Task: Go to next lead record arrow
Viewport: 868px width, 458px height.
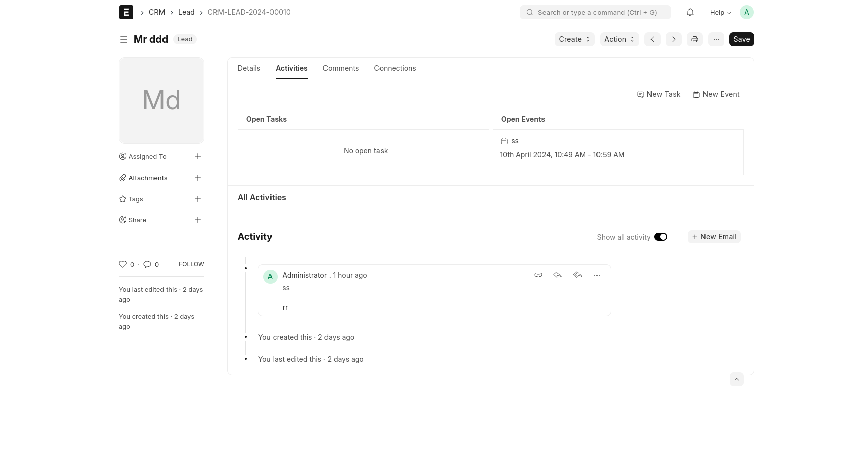Action: pyautogui.click(x=673, y=39)
